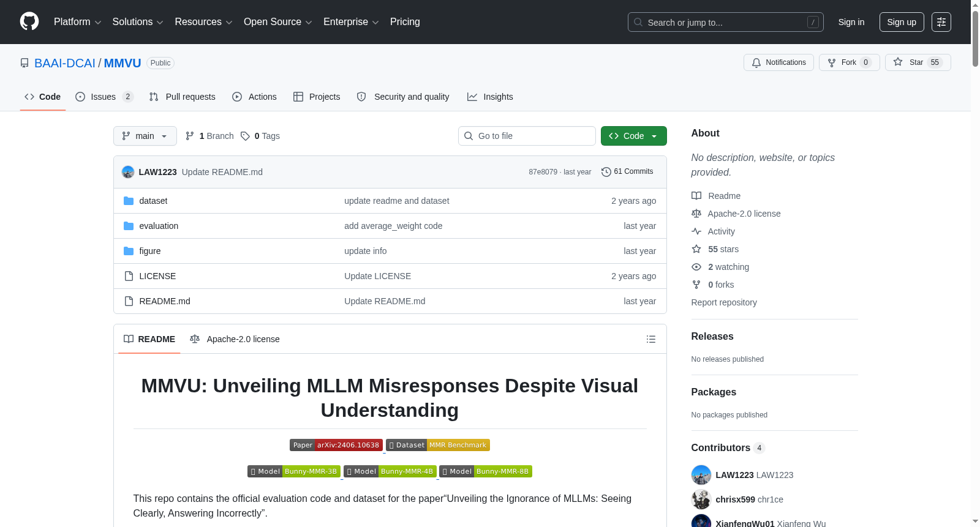Open the GitHub homepage logo
Image resolution: width=980 pixels, height=527 pixels.
pyautogui.click(x=29, y=21)
